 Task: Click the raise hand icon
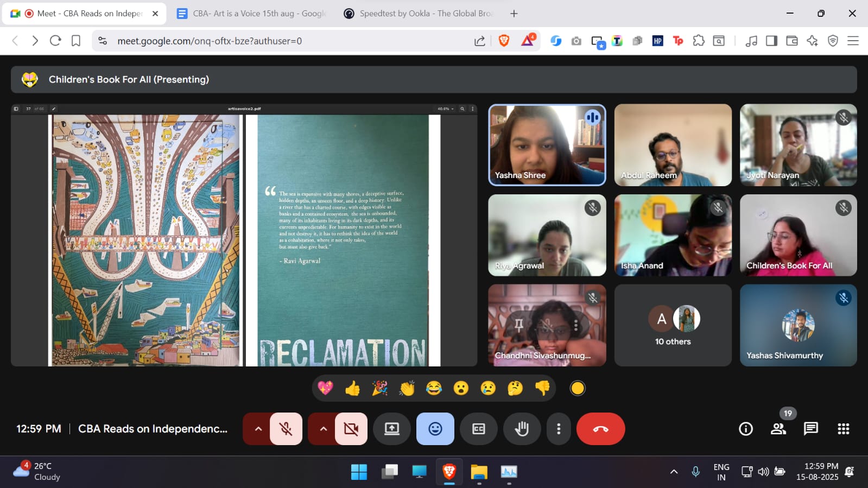click(522, 429)
